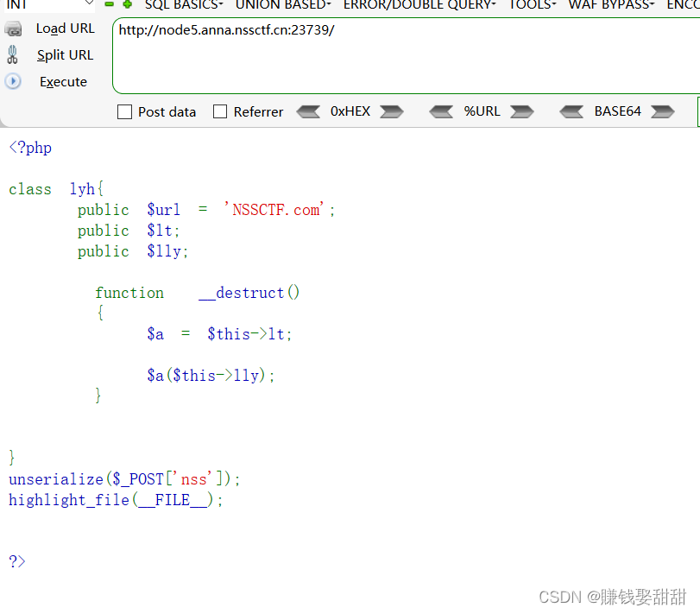Click the highlight_file(__FILE__) line
The image size is (700, 614).
[x=116, y=500]
